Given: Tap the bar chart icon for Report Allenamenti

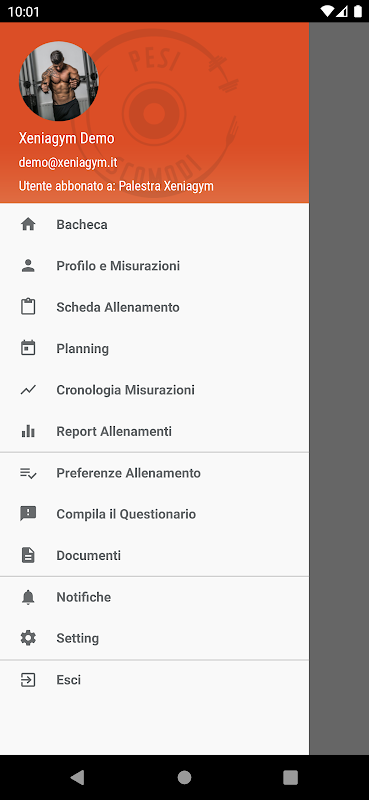Looking at the screenshot, I should coord(28,431).
